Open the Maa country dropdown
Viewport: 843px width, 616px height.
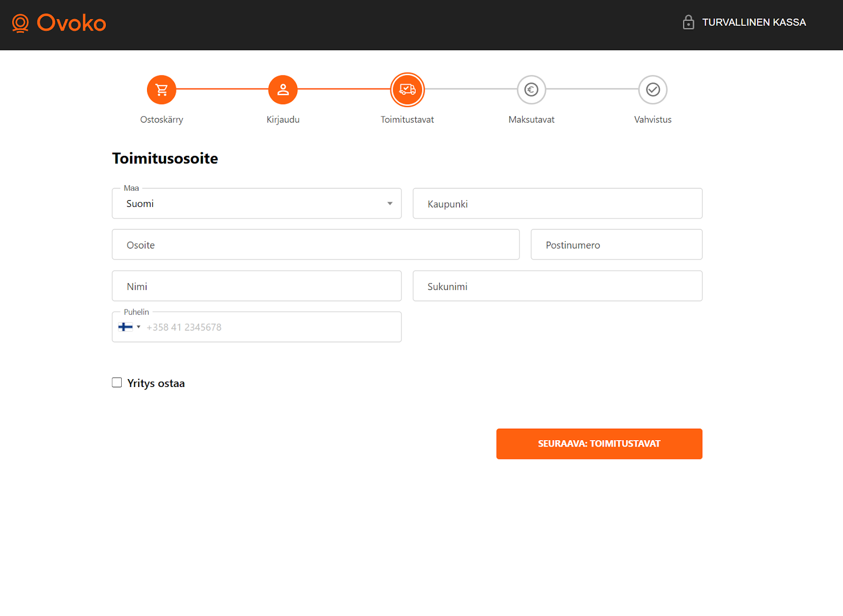(257, 203)
